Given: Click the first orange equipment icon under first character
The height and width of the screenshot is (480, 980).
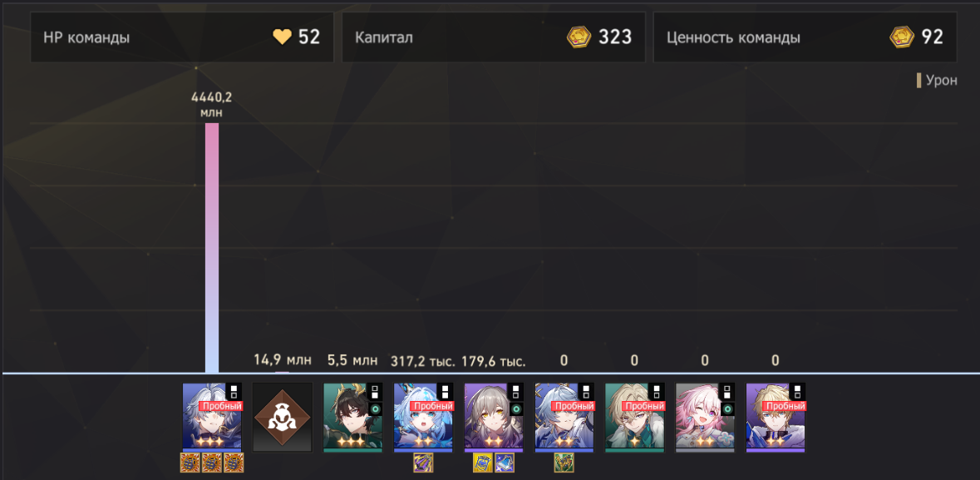Looking at the screenshot, I should pyautogui.click(x=190, y=463).
